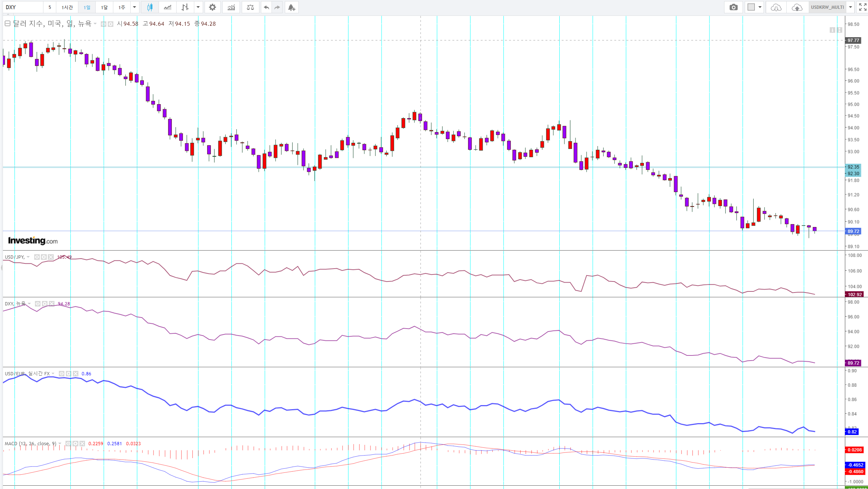This screenshot has width=868, height=489.
Task: Toggle visibility of USD/JPY indicator
Action: point(37,257)
